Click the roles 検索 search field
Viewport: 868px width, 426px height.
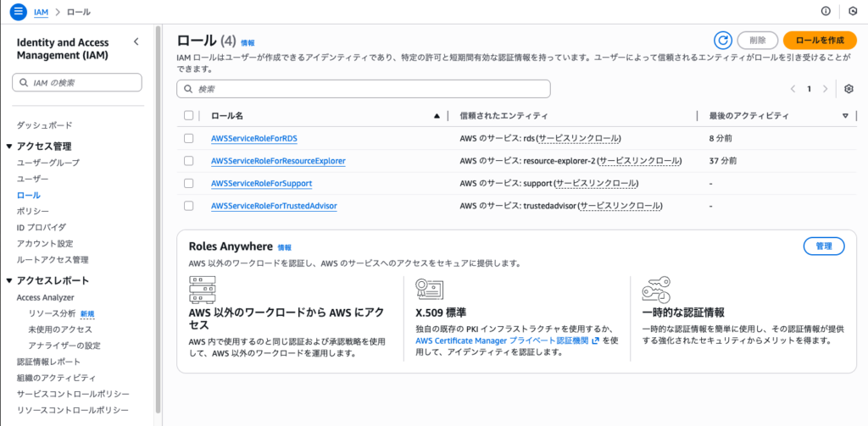click(364, 89)
